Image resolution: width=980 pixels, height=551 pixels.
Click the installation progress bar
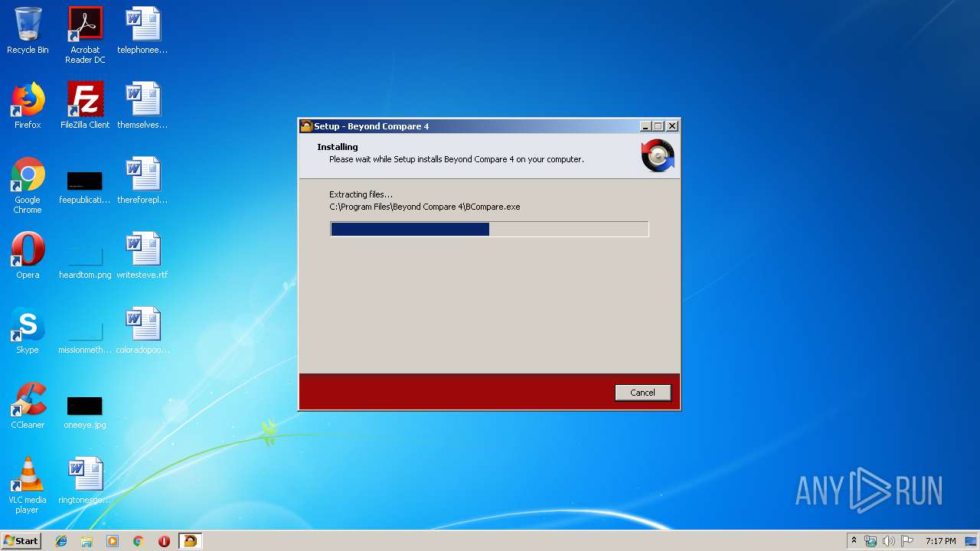(489, 229)
